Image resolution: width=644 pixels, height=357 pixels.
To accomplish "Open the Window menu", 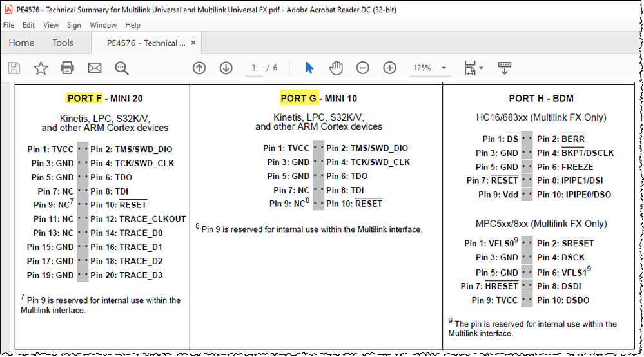I will click(103, 25).
